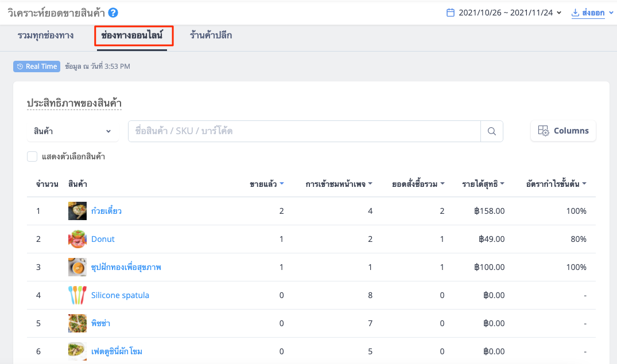Open the เฟตตูชินี่ผักโขม product link
617x364 pixels.
(117, 351)
